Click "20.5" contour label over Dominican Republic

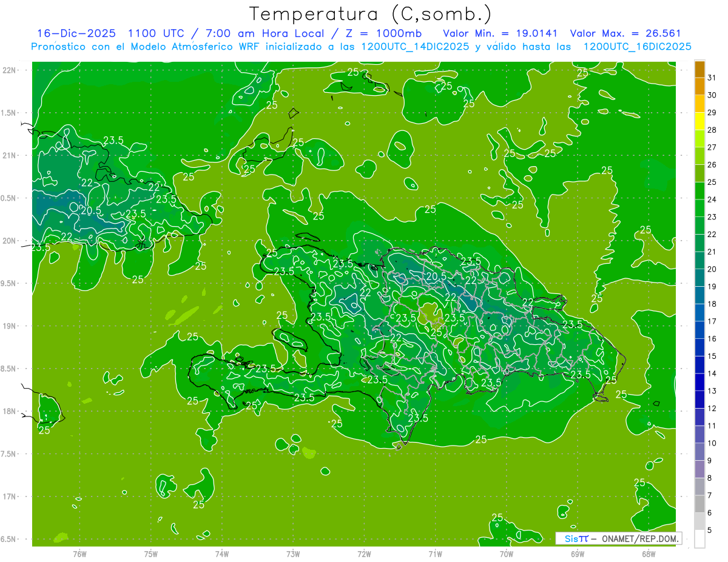(x=436, y=276)
